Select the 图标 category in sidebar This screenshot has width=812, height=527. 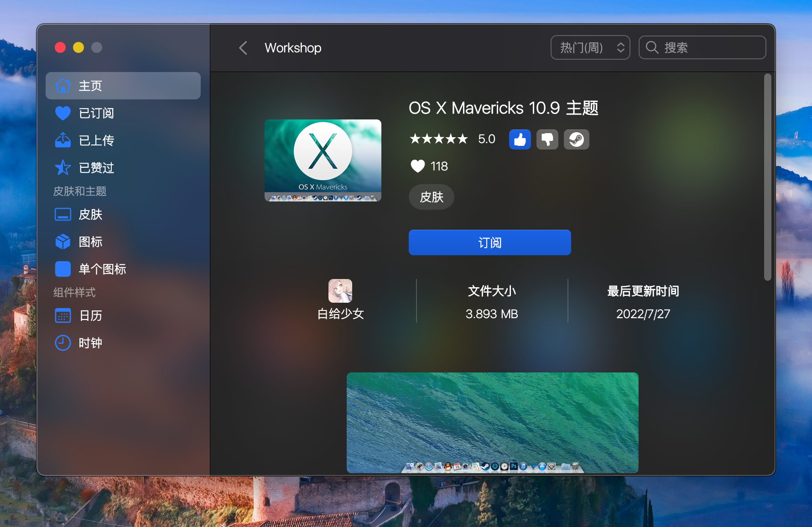tap(123, 242)
